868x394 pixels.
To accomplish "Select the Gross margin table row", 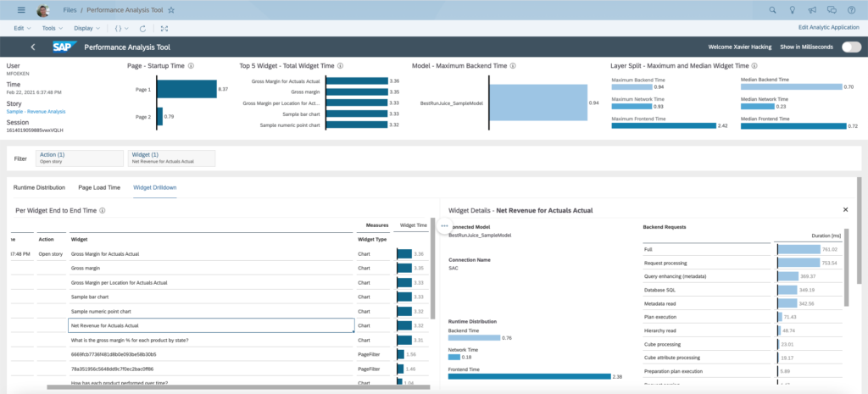I will click(x=211, y=269).
